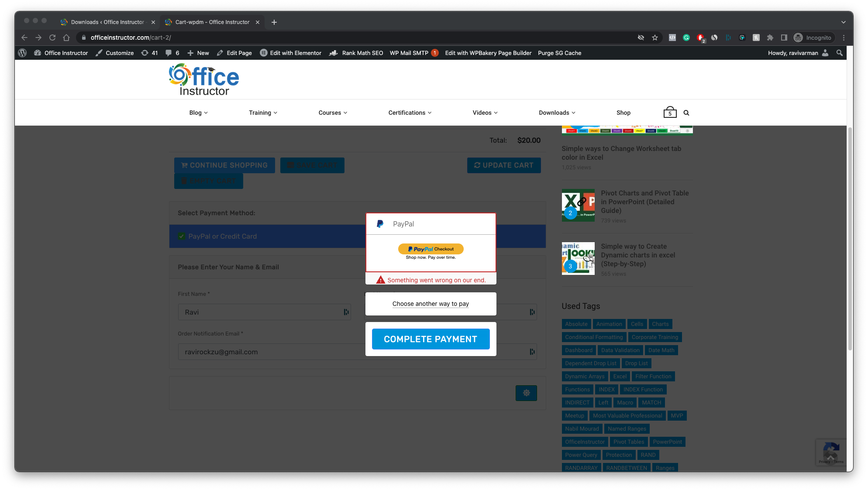Open the updates icon showing 41
This screenshot has height=490, width=868.
pyautogui.click(x=149, y=53)
